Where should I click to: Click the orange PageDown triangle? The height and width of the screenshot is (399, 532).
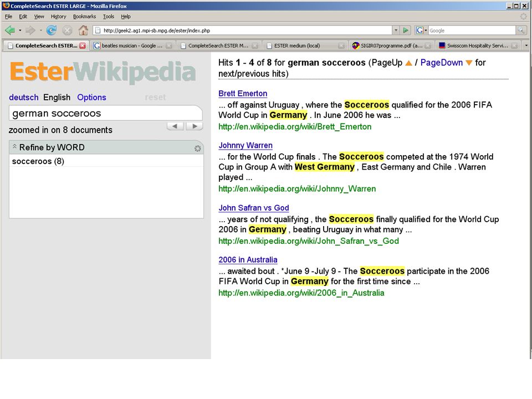click(469, 63)
